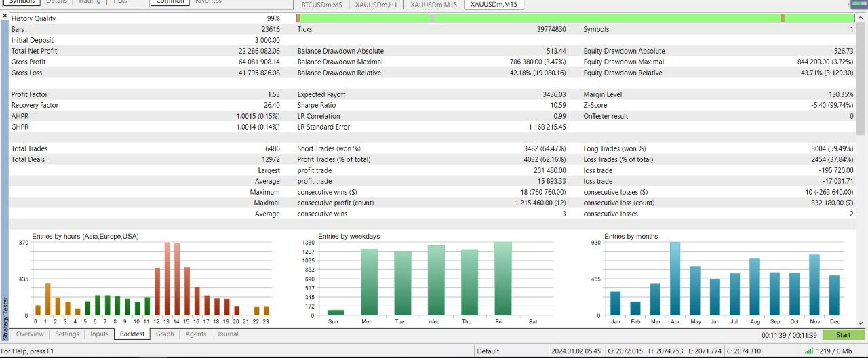Click the 00:11:39 / 00:11:39 elapsed time
Image resolution: width=868 pixels, height=358 pixels.
791,334
